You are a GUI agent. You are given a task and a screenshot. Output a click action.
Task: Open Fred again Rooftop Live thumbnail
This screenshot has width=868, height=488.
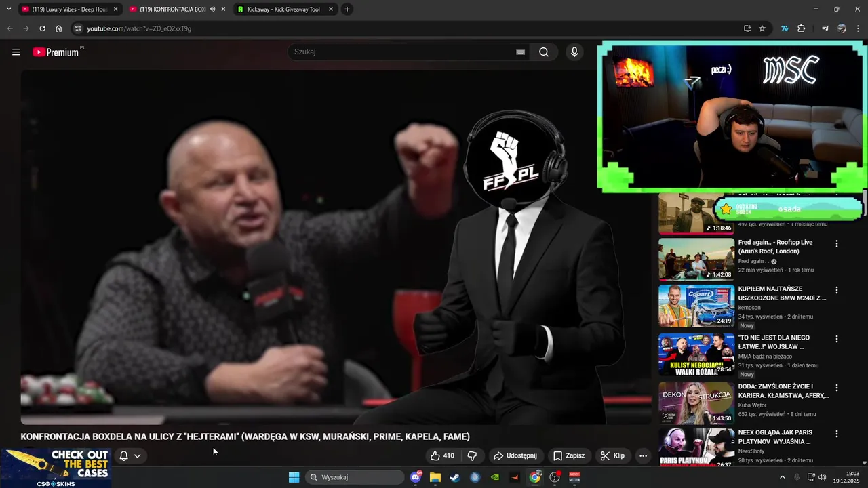(x=696, y=259)
